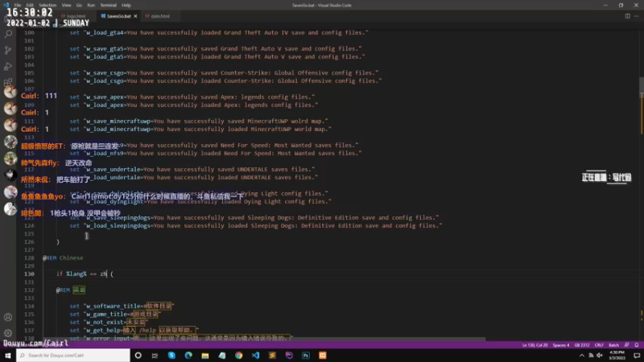The width and height of the screenshot is (644, 362).
Task: Open Skype icon on taskbar
Action: [x=171, y=356]
